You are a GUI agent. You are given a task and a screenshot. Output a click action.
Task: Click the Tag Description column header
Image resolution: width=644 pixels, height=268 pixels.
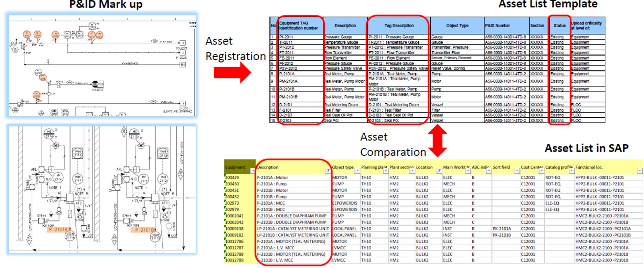(x=399, y=25)
